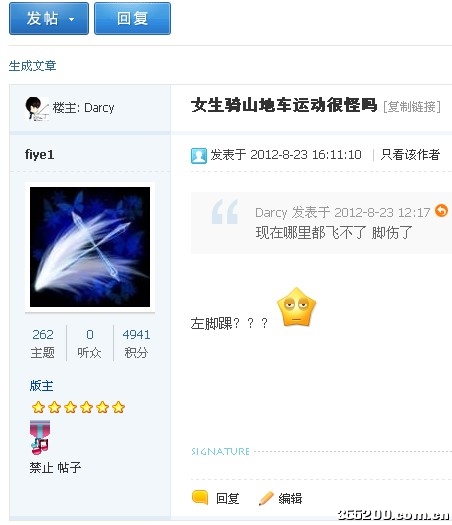
Task: Click the yellow speech bubble reply icon
Action: tap(200, 498)
